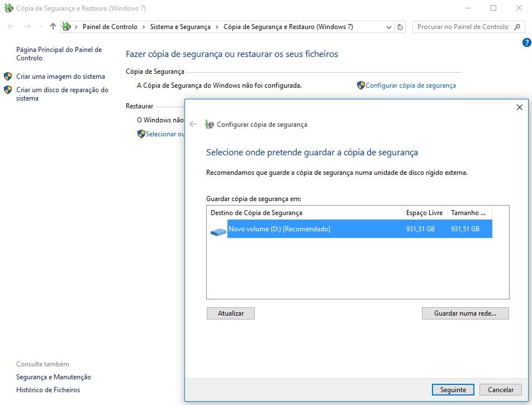532x405 pixels.
Task: Open Criar uma imagem do sistema
Action: 60,77
